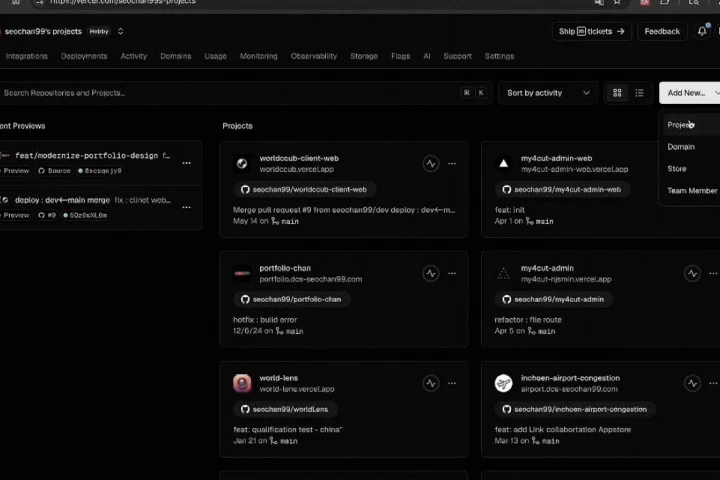Open world-lens.vercel.app domain link
Image resolution: width=720 pixels, height=480 pixels.
[x=297, y=389]
